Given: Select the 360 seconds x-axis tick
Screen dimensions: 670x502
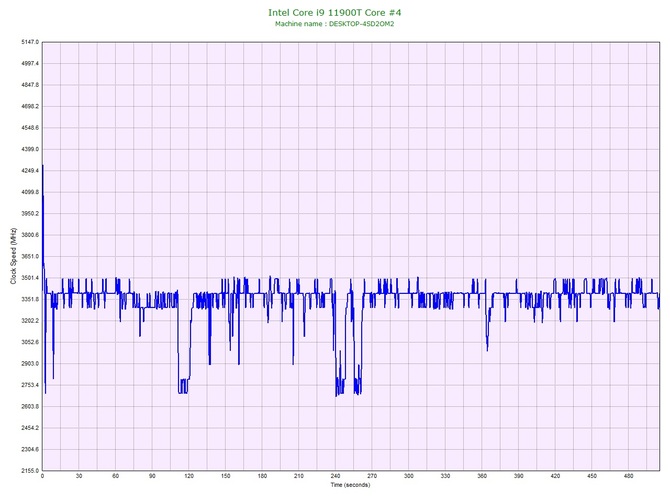Looking at the screenshot, I should [482, 476].
